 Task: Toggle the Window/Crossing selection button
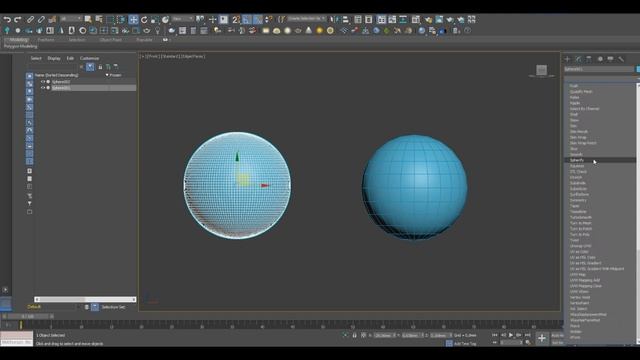[121, 19]
